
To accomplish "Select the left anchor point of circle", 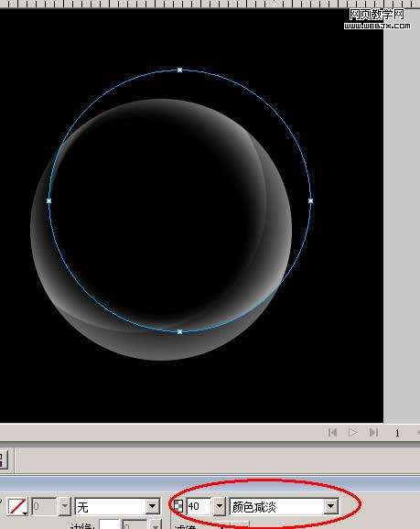I will [48, 200].
